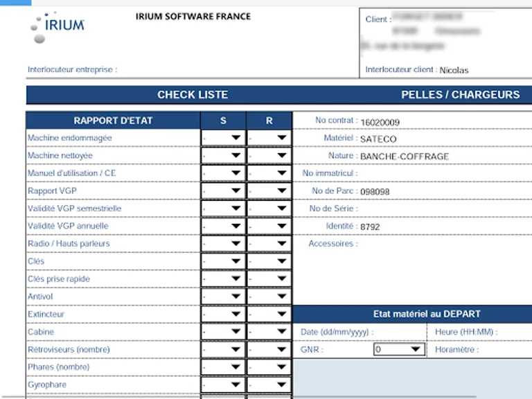Viewport: 532px width, 399px height.
Task: Click the IRIUM logo
Action: tap(57, 28)
